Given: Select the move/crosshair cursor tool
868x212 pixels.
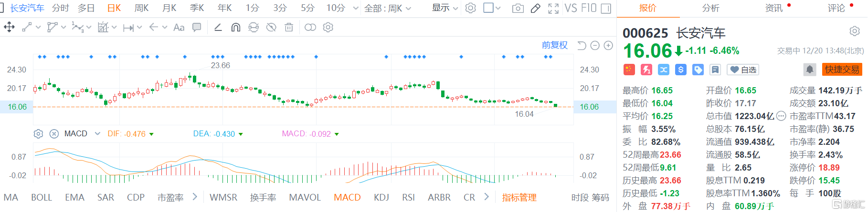Looking at the screenshot, I should 9,27.
